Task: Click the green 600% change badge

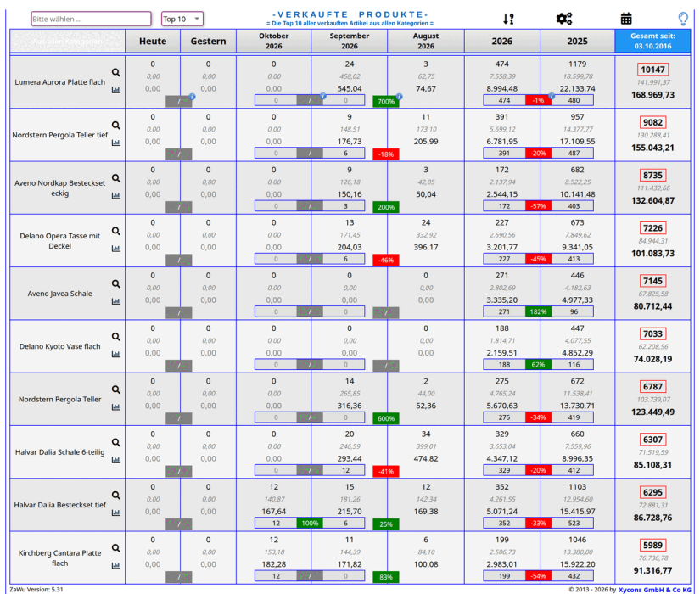Action: 386,418
